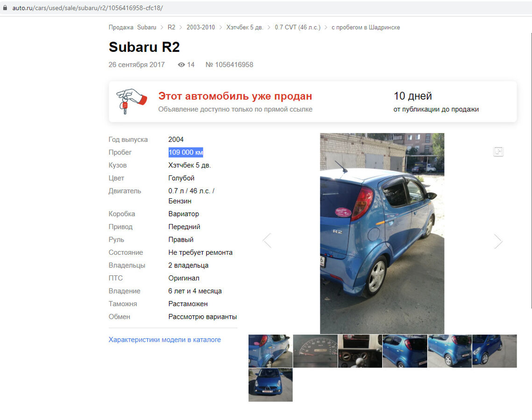This screenshot has width=532, height=420.
Task: Select interior console thumbnail
Action: pos(360,351)
